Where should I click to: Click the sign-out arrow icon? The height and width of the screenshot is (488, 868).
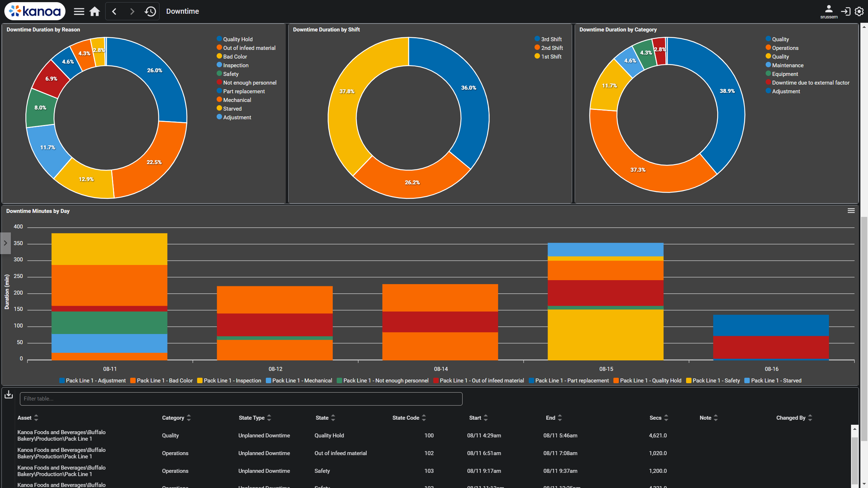[x=846, y=11]
